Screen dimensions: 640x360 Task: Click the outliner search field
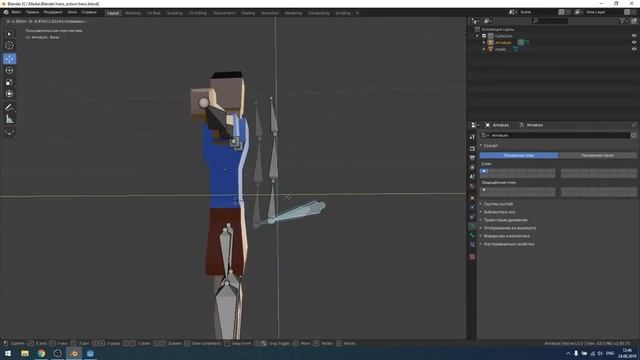click(550, 21)
